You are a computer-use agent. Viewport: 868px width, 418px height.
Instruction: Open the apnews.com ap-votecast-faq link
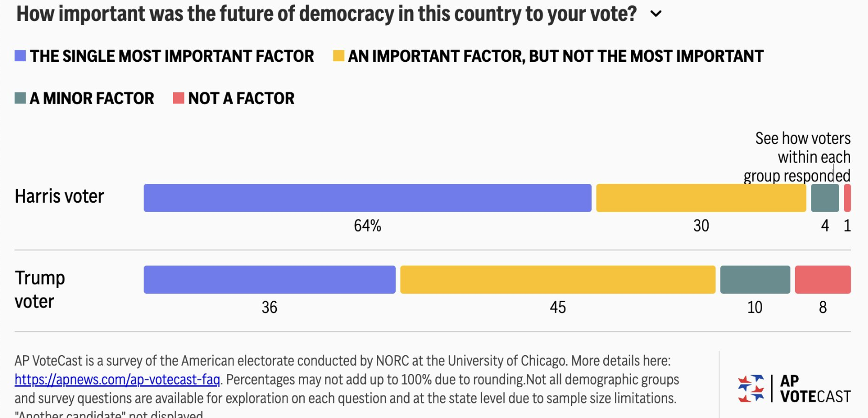click(117, 379)
